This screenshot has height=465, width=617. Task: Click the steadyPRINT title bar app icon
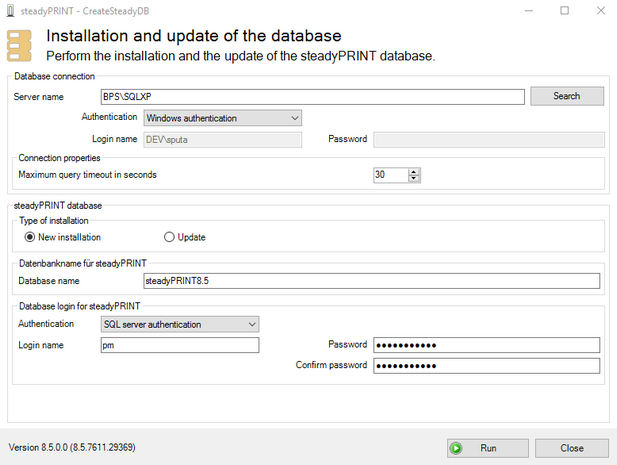[x=11, y=11]
